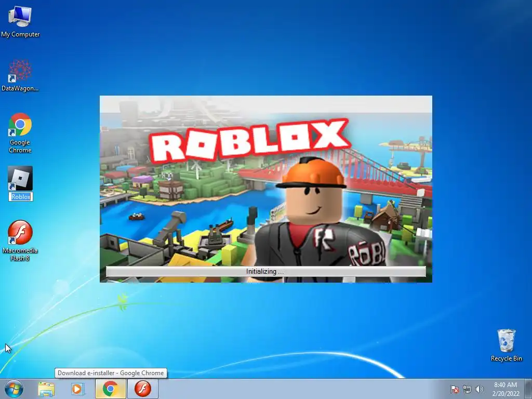Open the volume speaker tray icon
This screenshot has height=399, width=532.
[479, 389]
